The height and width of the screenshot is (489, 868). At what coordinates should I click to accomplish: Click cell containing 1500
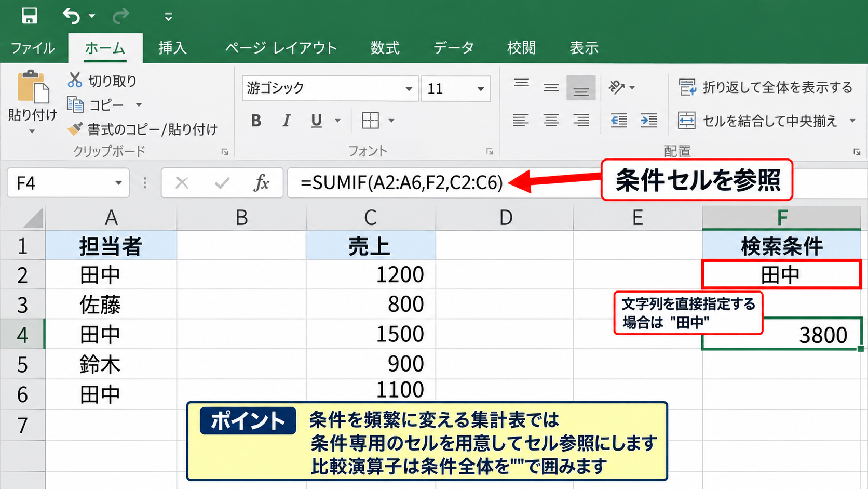pos(371,334)
